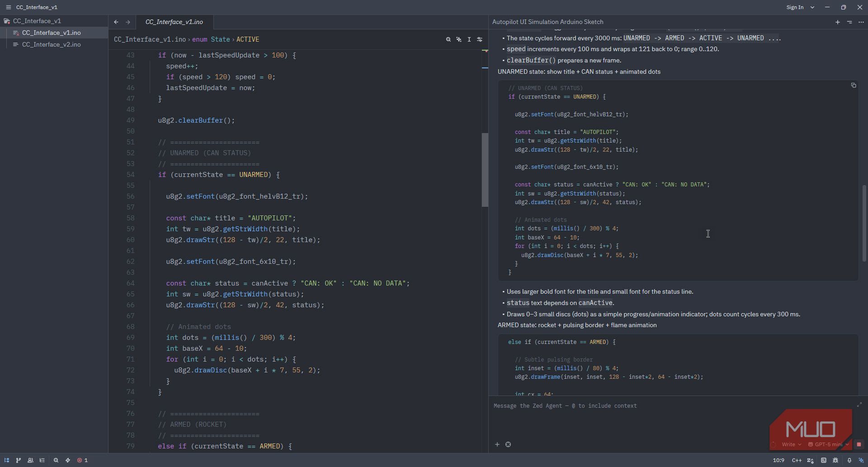Open Sign In
Screen dimensions: 868x467
795,7
